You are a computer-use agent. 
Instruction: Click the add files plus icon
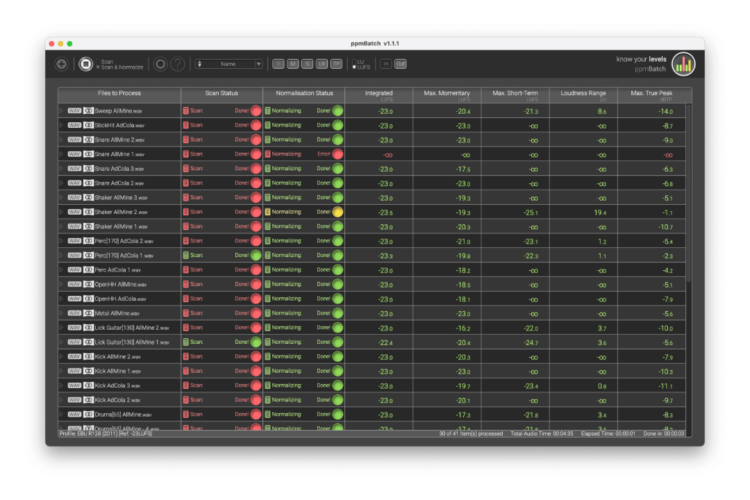(x=62, y=64)
